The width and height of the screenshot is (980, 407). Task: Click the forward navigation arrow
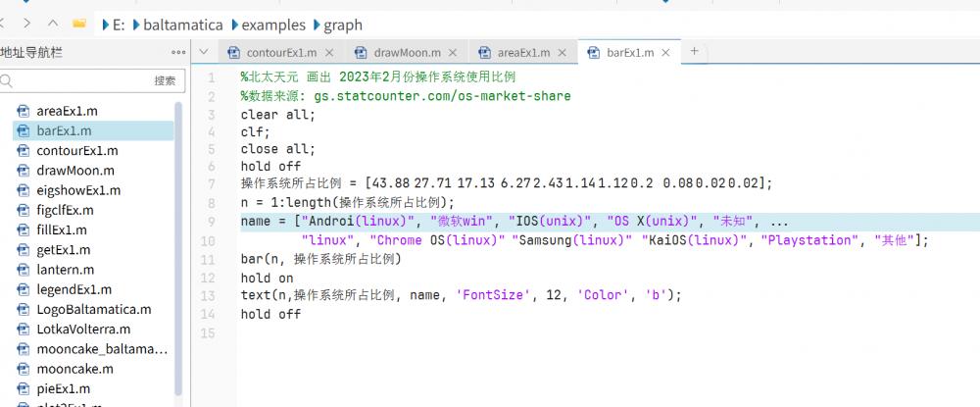(x=27, y=24)
